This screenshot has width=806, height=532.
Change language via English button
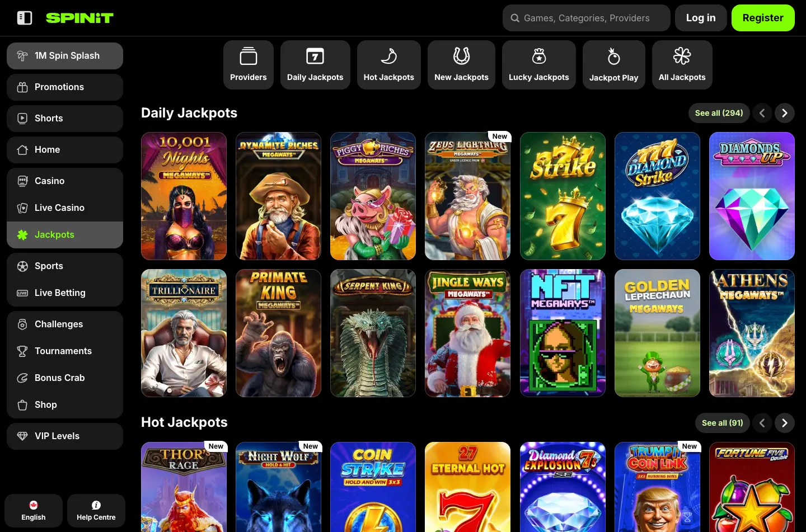click(34, 511)
